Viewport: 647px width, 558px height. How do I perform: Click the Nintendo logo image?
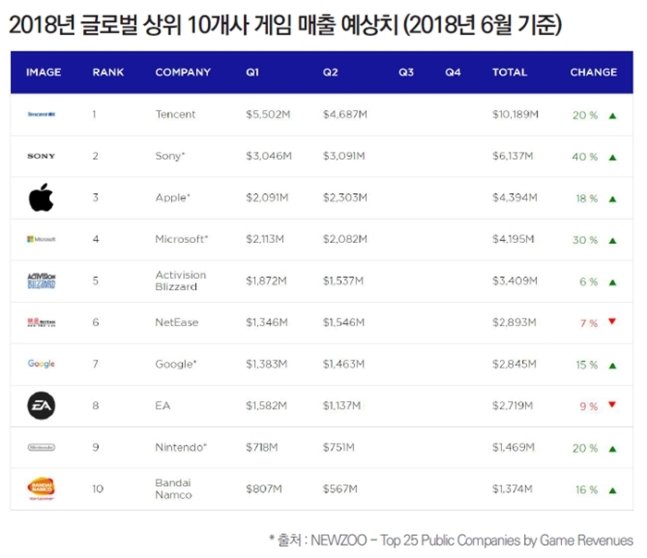pyautogui.click(x=41, y=447)
